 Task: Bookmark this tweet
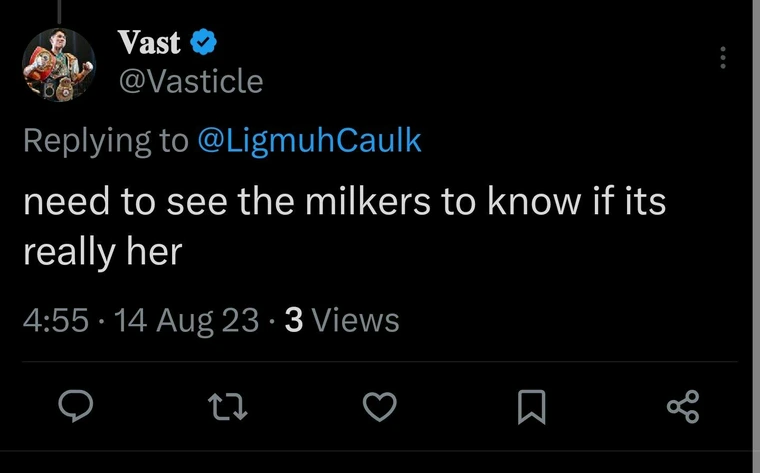[532, 407]
